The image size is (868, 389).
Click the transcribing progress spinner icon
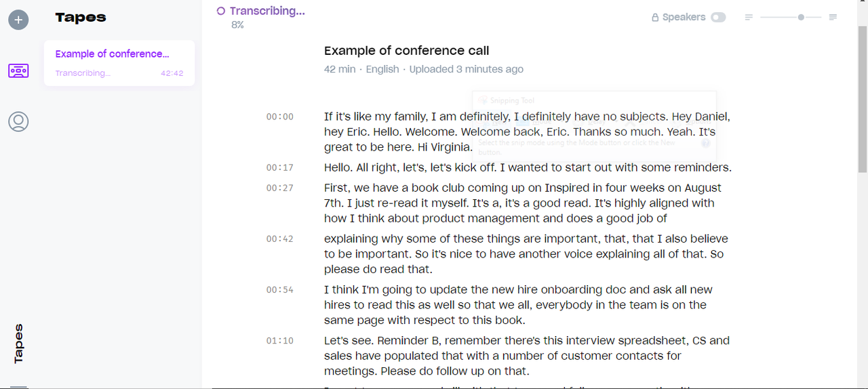220,11
